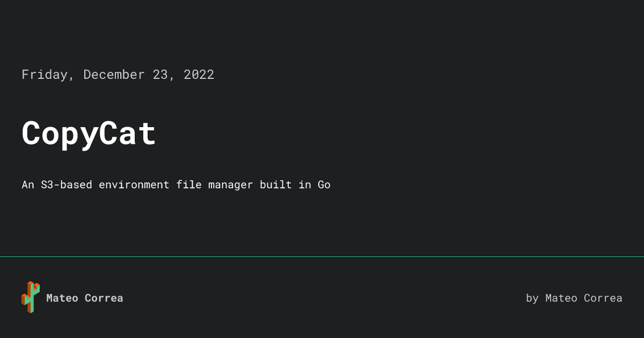Image resolution: width=644 pixels, height=338 pixels.
Task: Click the green arm of the cactus logo
Action: tap(36, 290)
